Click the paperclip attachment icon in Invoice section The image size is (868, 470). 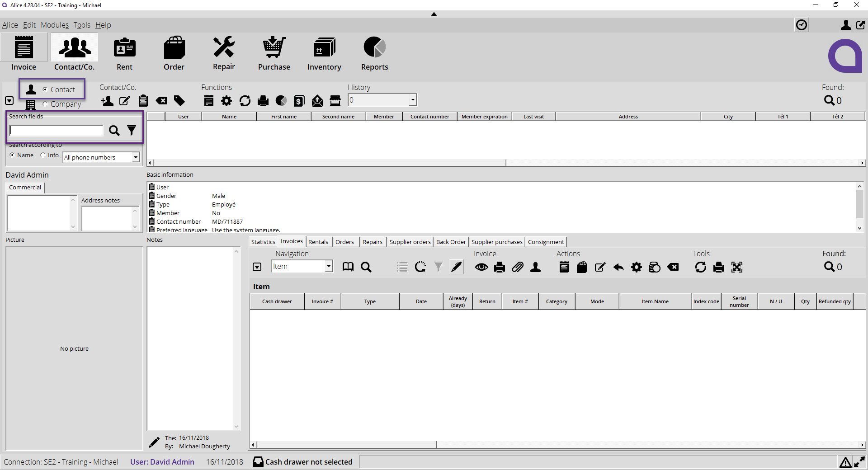pos(518,267)
